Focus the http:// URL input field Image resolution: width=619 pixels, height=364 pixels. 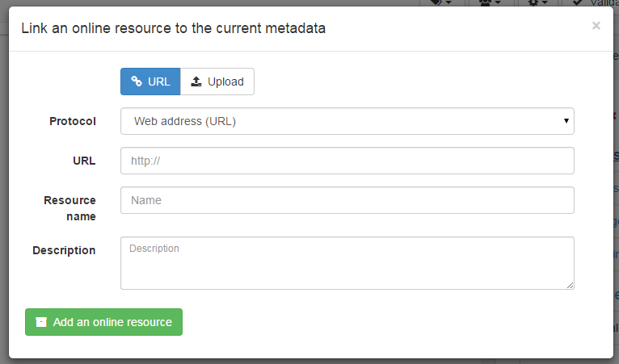[x=347, y=161]
